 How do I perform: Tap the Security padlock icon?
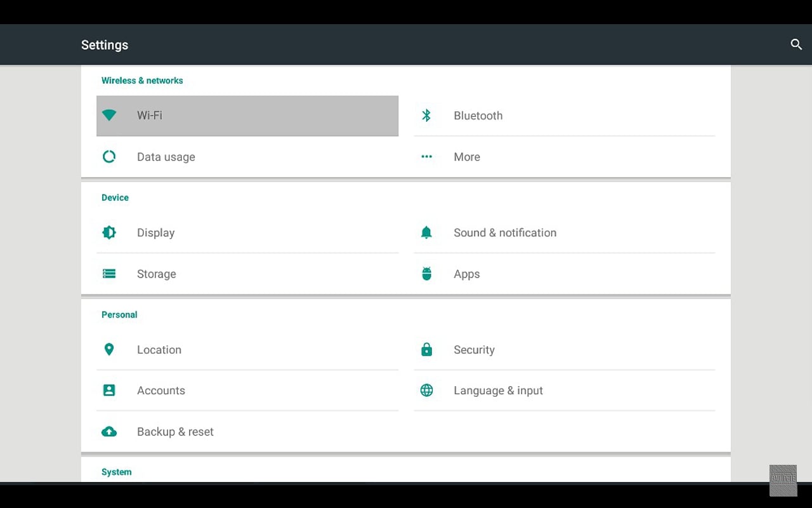tap(426, 349)
